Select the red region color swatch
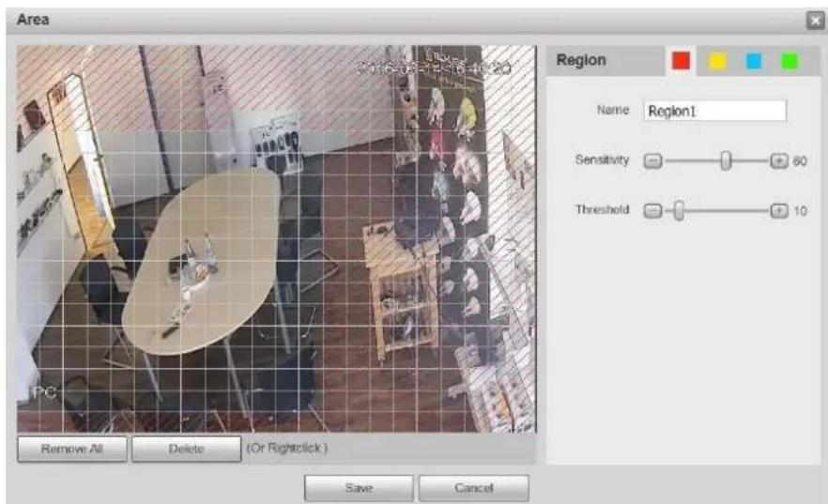This screenshot has height=504, width=828. click(681, 61)
